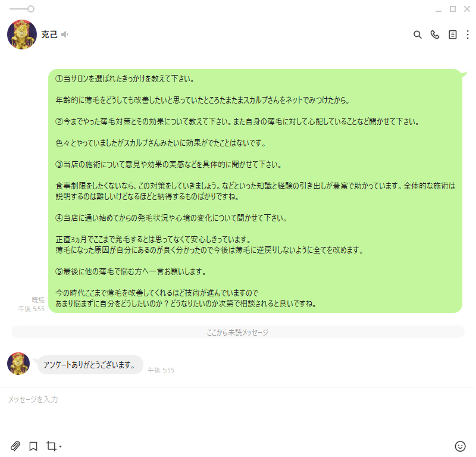
Task: Click the ここから未読メッセージ divider bar
Action: pos(237,332)
